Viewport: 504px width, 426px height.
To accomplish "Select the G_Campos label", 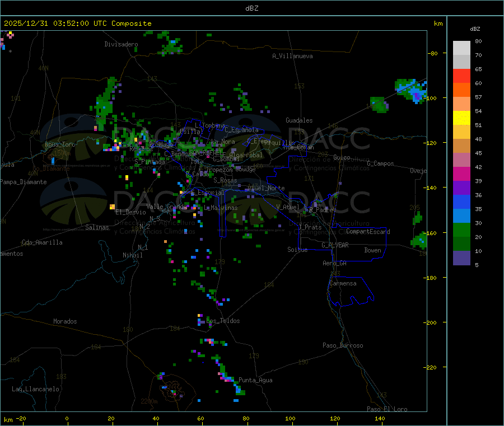I will (381, 163).
